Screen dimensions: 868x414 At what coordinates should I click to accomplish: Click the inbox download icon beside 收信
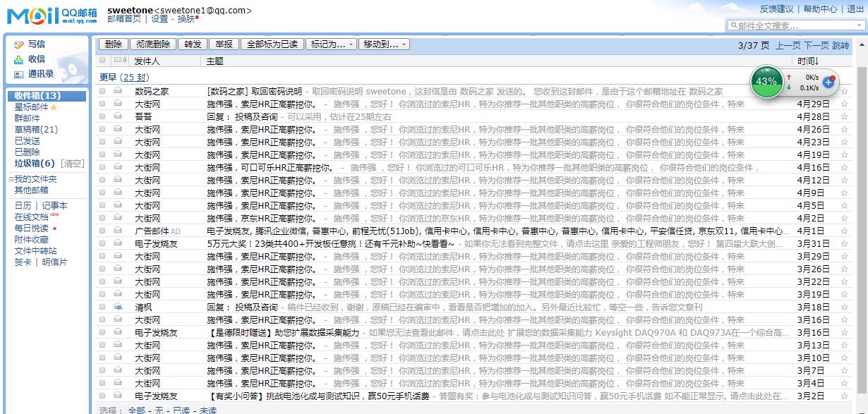pyautogui.click(x=20, y=59)
